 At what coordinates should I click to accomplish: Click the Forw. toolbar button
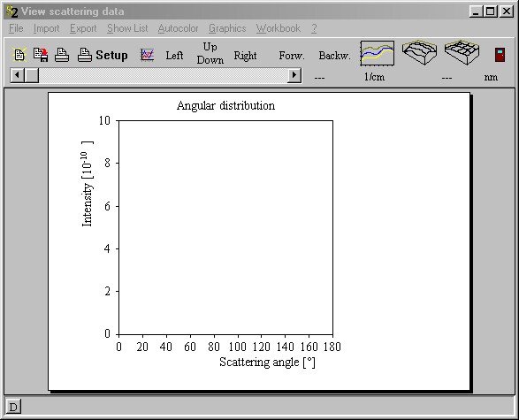291,56
